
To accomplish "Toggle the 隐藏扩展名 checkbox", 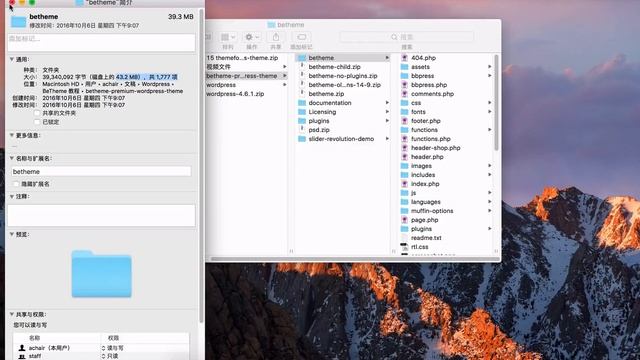I will (16, 184).
